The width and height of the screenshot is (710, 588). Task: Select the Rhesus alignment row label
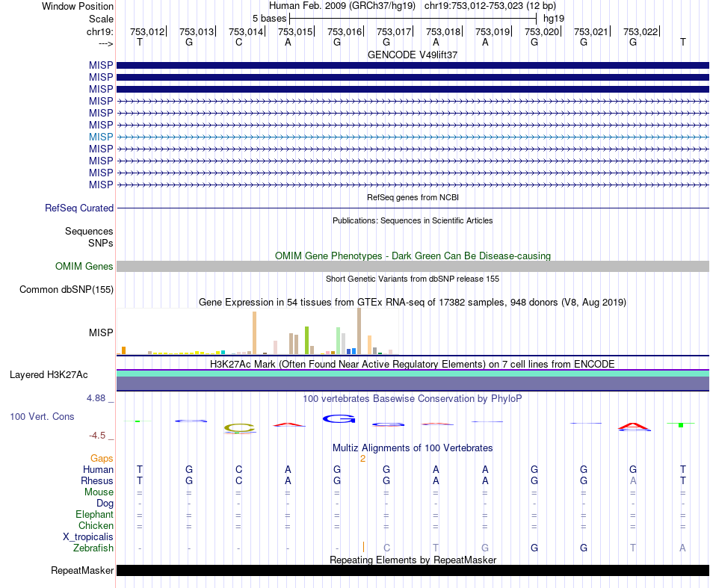tap(97, 480)
